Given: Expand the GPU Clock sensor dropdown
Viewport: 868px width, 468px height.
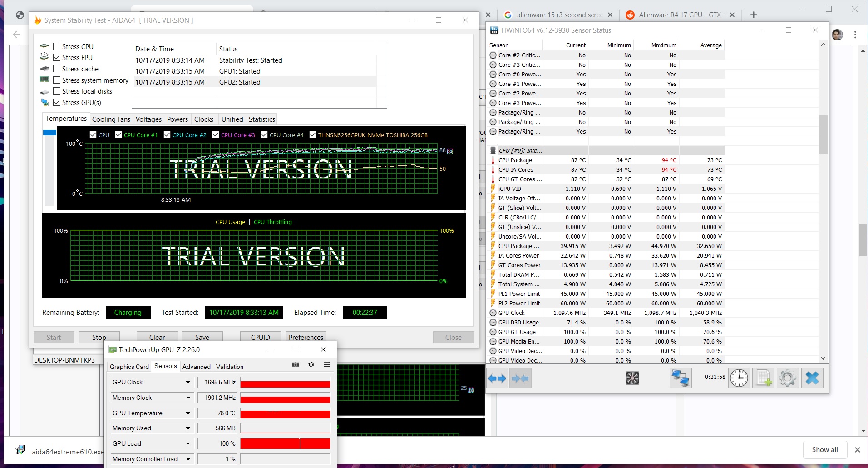Looking at the screenshot, I should pos(188,382).
